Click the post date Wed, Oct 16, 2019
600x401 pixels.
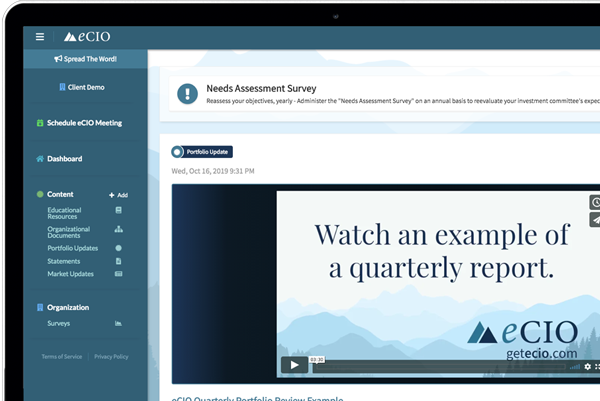tap(213, 171)
